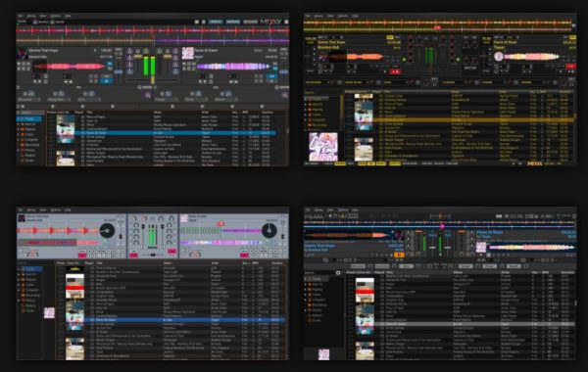Click the left turntable platter in the light-gray window
Screen dimensions: 588x372
pos(107,230)
